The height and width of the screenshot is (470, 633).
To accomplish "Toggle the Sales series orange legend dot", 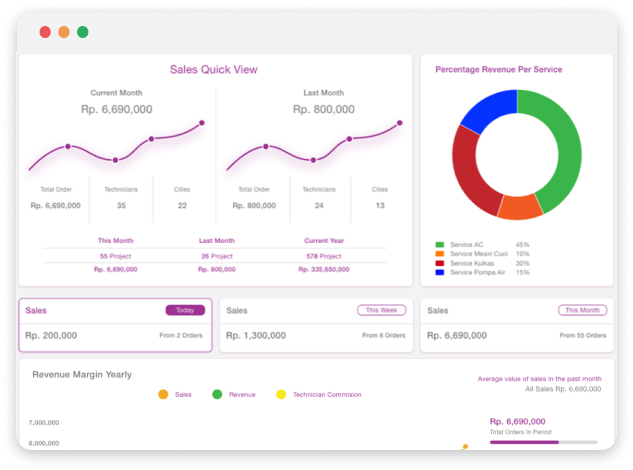I will tap(163, 395).
